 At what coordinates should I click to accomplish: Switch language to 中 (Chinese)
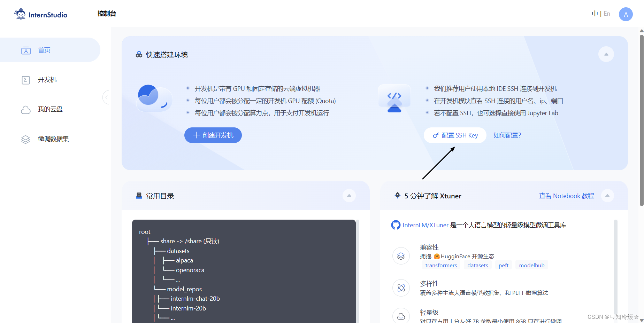pos(595,14)
